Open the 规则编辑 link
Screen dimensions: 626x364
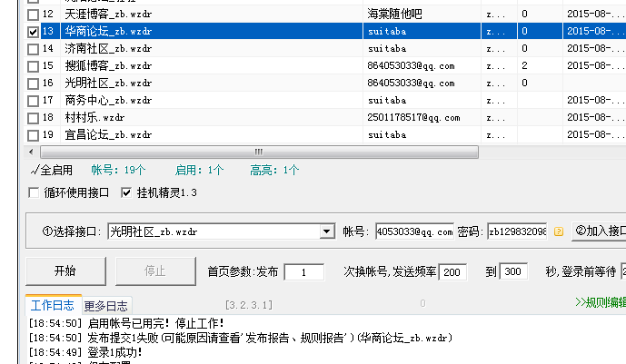pos(600,303)
